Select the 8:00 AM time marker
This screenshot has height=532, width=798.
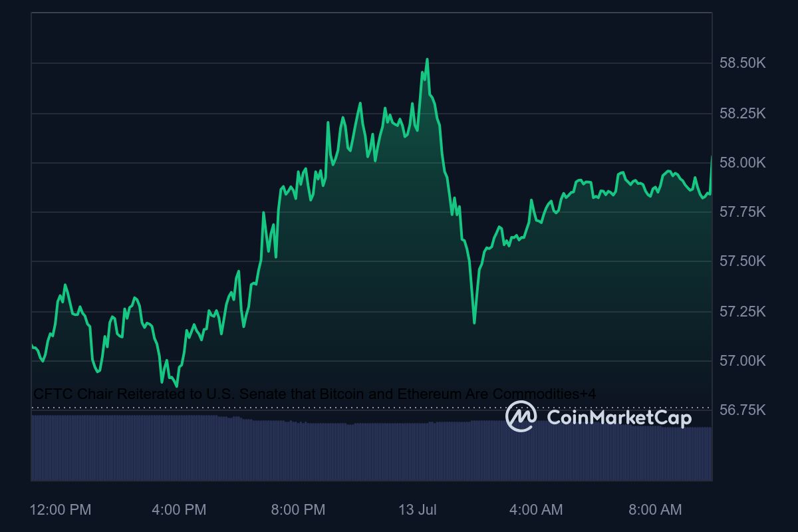click(655, 510)
